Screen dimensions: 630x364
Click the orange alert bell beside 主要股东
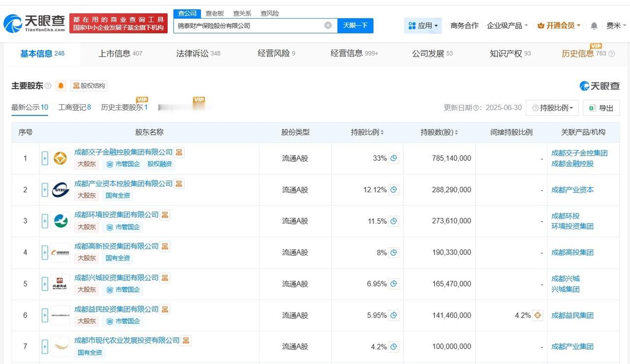click(x=61, y=86)
